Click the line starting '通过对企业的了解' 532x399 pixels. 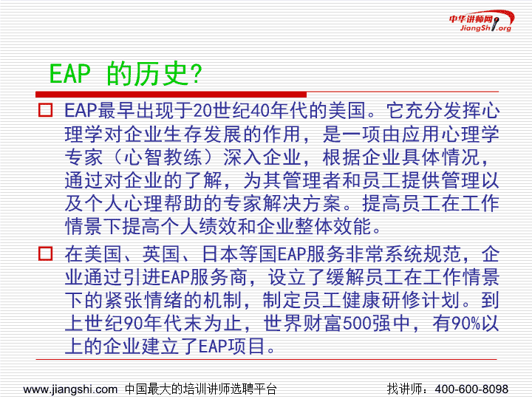coord(282,180)
